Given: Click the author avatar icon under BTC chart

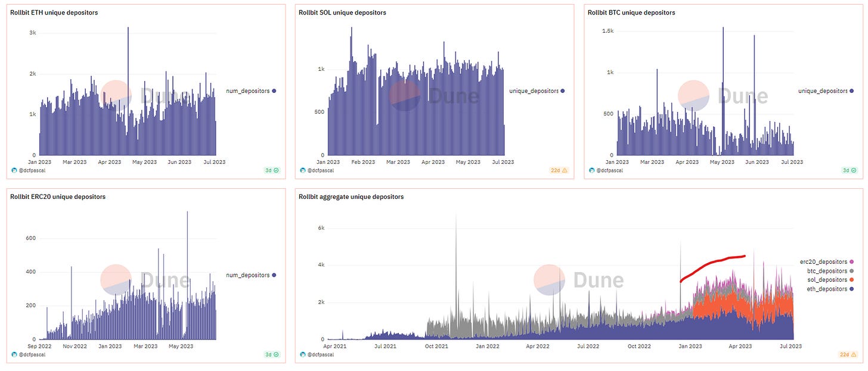Looking at the screenshot, I should pyautogui.click(x=592, y=170).
